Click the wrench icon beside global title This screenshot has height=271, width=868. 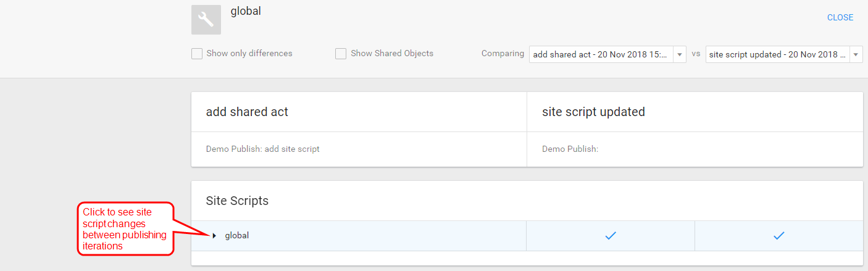206,20
